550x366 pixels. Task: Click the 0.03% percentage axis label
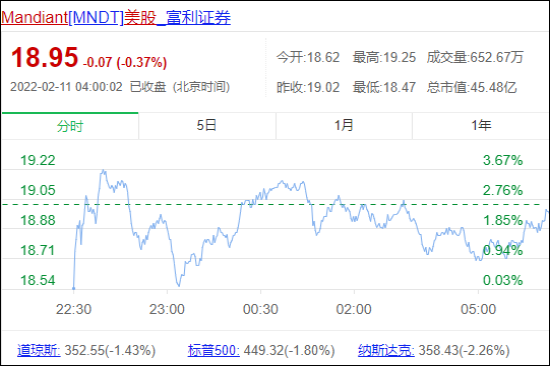[x=503, y=280]
